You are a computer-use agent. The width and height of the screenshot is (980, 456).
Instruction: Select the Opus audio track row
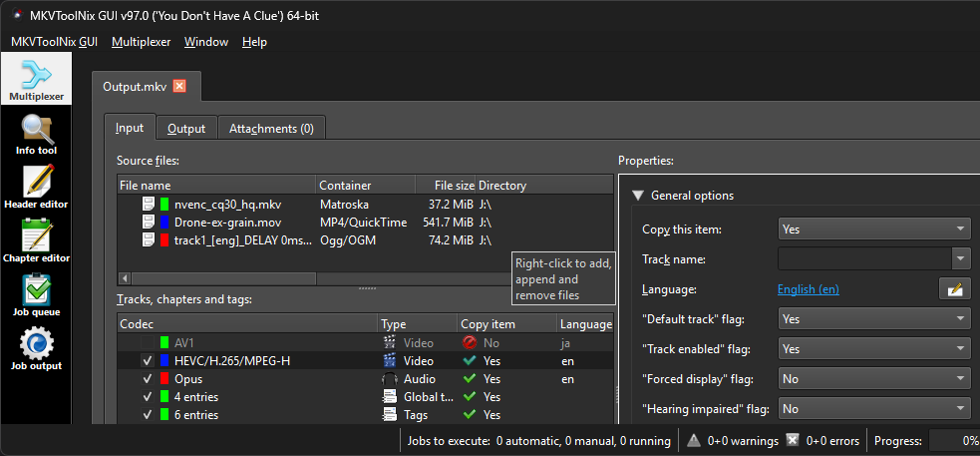(x=365, y=379)
